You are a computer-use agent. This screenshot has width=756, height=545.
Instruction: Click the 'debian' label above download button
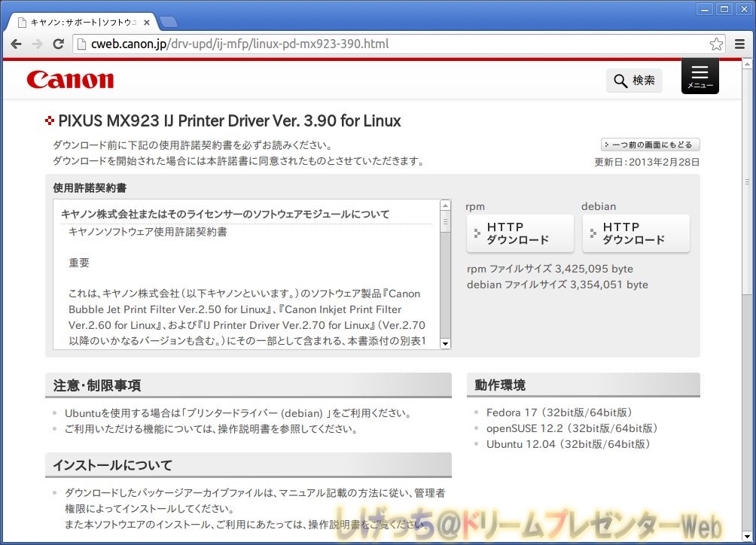599,206
